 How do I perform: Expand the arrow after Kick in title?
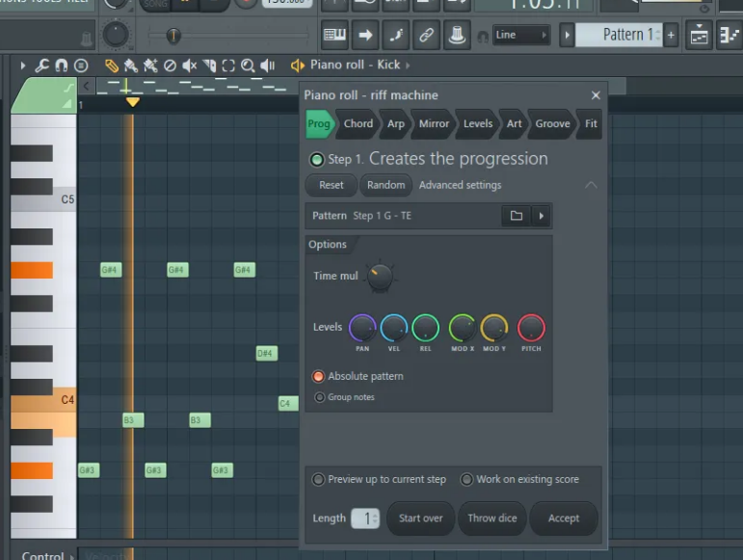(x=408, y=66)
